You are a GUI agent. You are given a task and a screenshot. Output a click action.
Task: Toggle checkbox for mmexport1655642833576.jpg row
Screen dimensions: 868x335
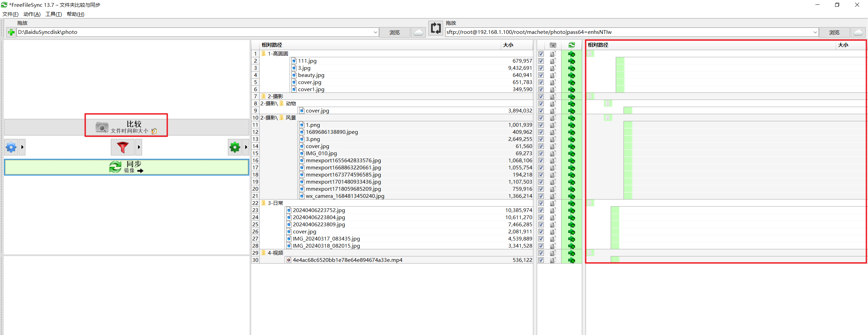tap(541, 161)
